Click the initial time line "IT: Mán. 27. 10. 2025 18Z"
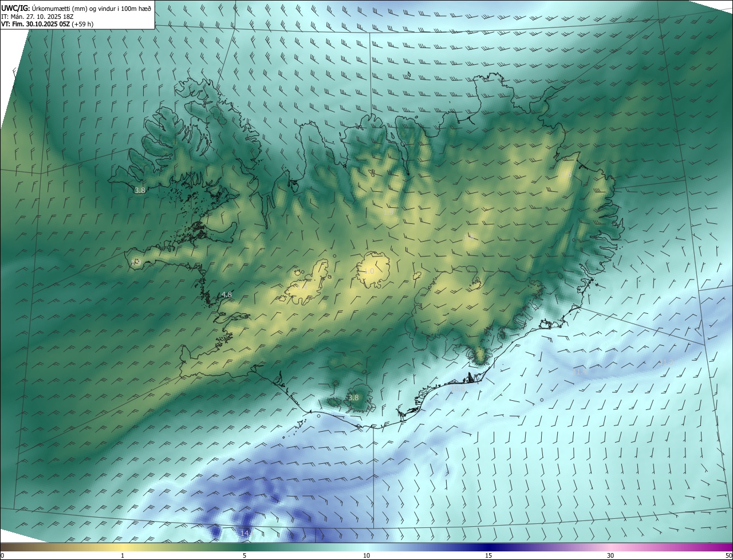Image resolution: width=733 pixels, height=560 pixels. coord(38,17)
